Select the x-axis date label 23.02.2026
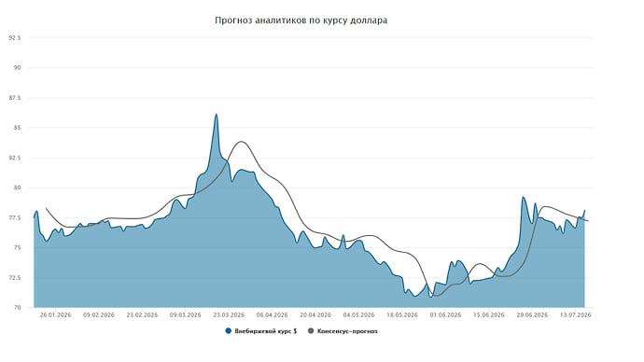Screen dimensions: 644x362 point(142,314)
